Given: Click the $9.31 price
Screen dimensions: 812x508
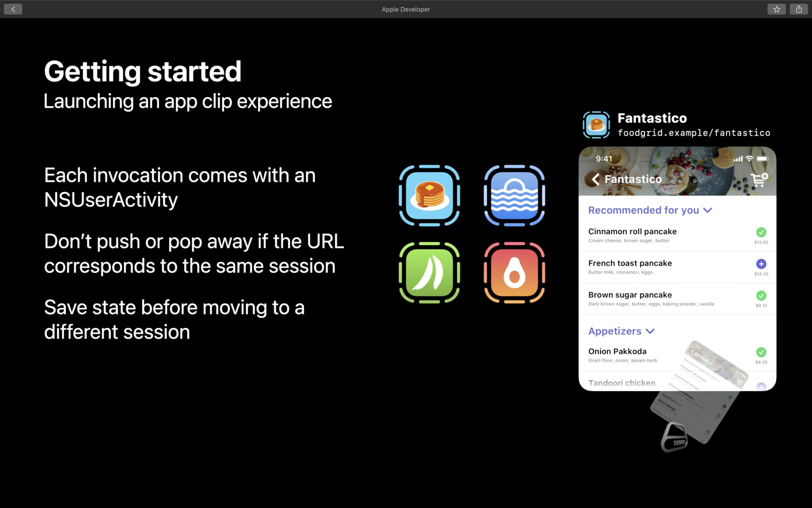Looking at the screenshot, I should [761, 306].
